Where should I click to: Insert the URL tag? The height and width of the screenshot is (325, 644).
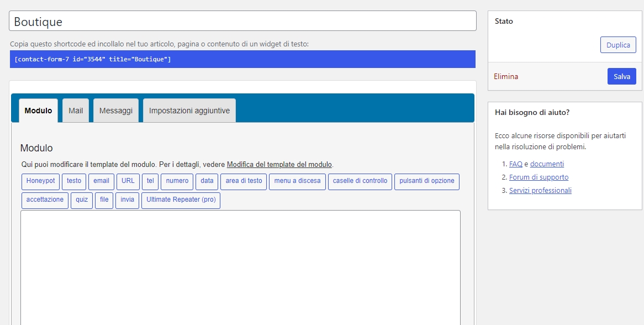(x=128, y=181)
